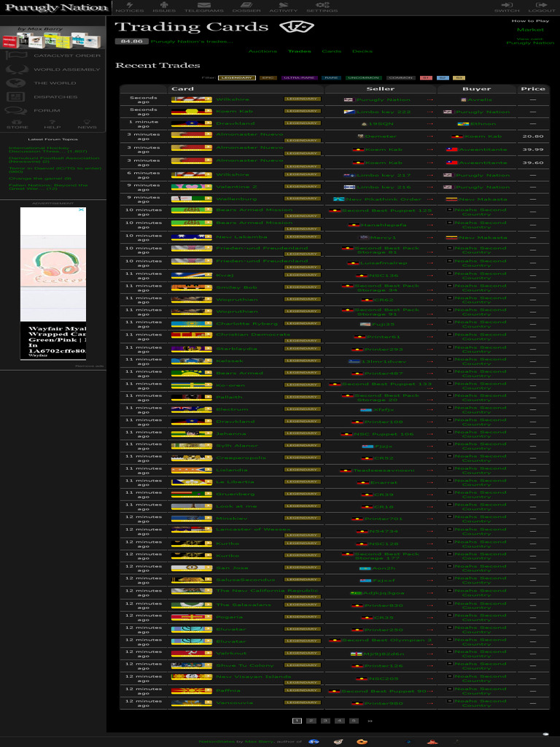Screen dimensions: 560x747
Task: Open the Drawkland card sold by 19SQN
Action: (x=236, y=123)
